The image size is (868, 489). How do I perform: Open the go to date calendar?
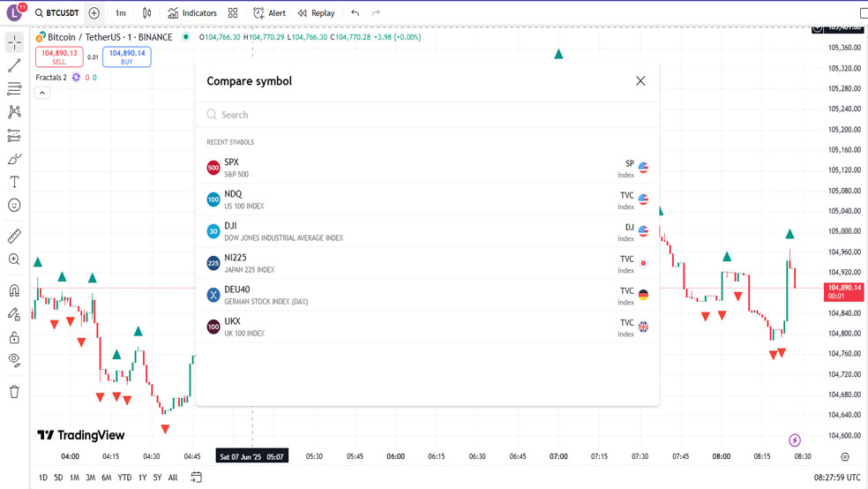(197, 478)
